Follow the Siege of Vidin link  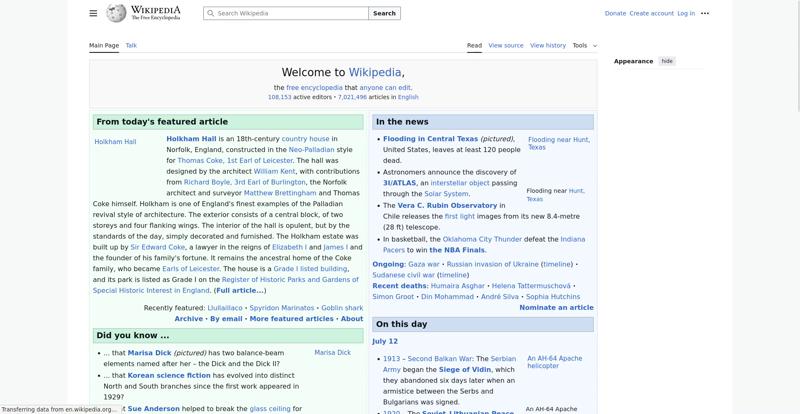pos(465,370)
